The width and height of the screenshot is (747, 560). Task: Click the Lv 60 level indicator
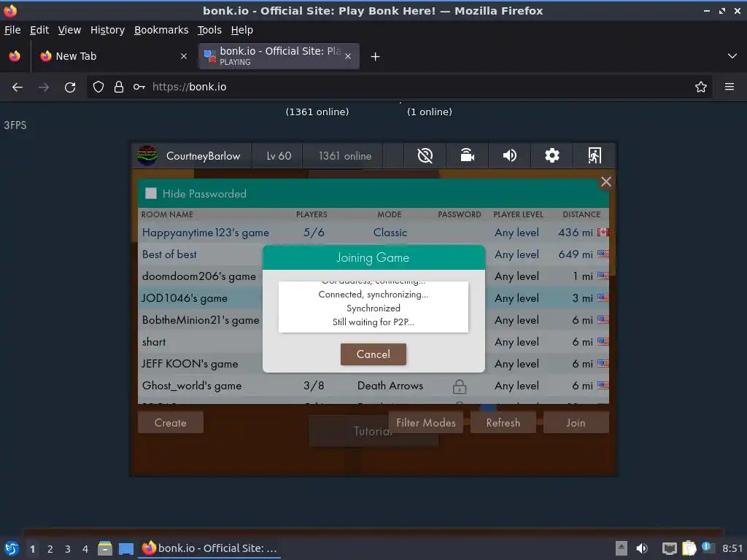[x=279, y=156]
